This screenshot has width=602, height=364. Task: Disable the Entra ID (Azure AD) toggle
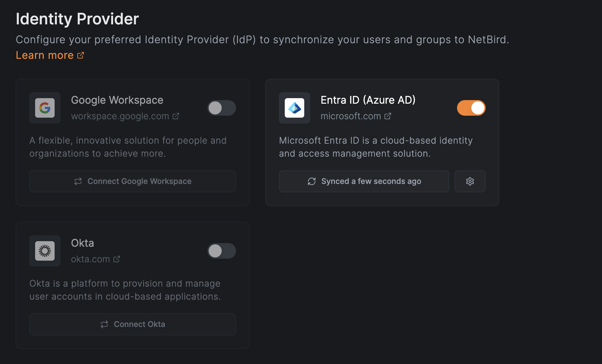pos(471,108)
